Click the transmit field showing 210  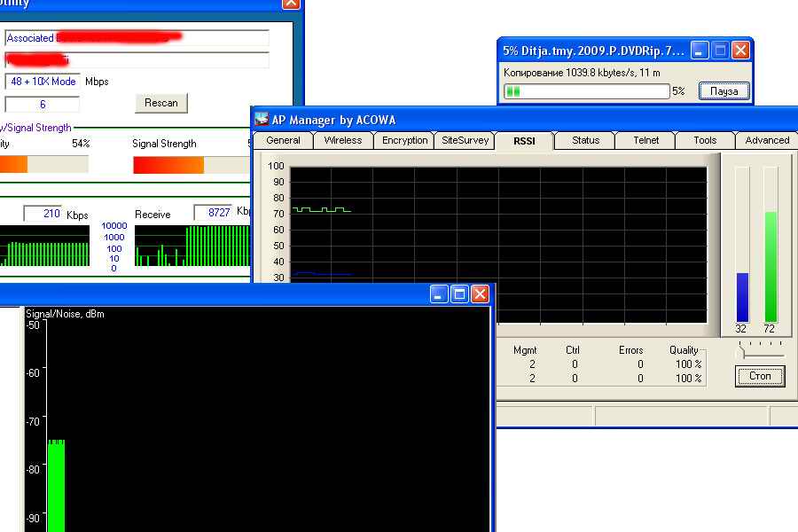43,213
